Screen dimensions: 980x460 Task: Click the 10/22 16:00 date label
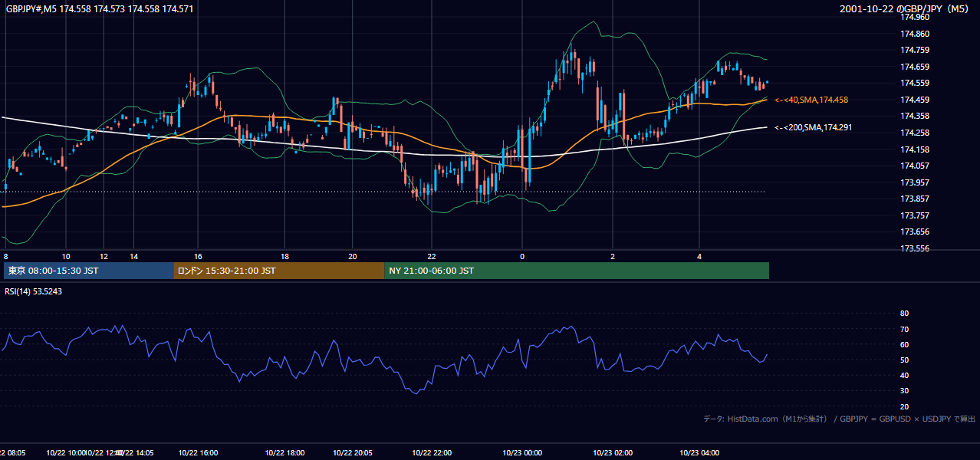coord(198,452)
